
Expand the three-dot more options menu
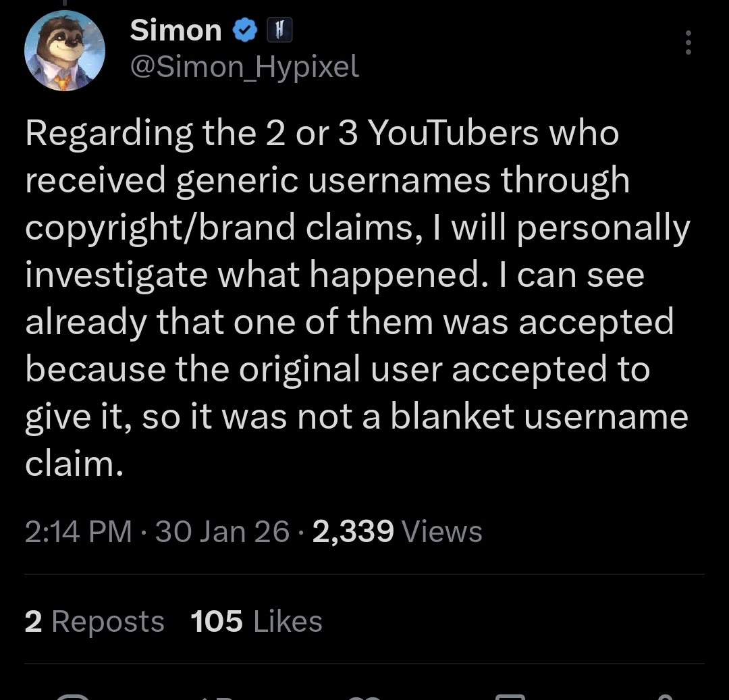pos(688,43)
